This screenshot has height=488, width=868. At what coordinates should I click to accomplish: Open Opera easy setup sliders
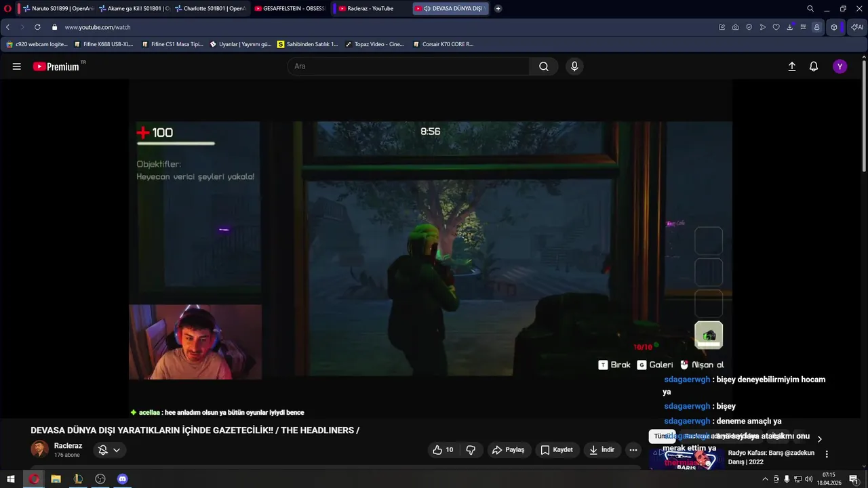coord(804,27)
